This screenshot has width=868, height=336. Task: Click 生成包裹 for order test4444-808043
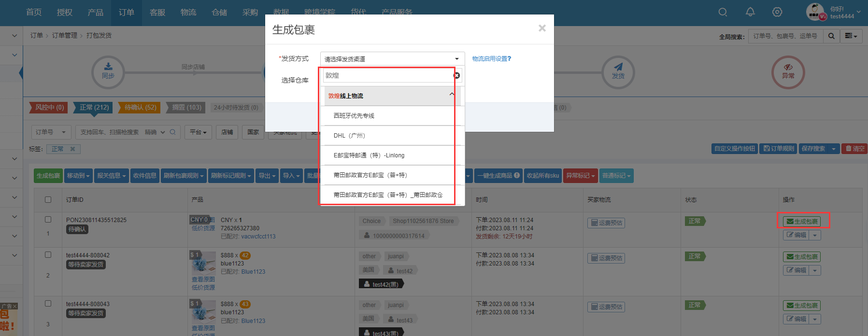(802, 306)
